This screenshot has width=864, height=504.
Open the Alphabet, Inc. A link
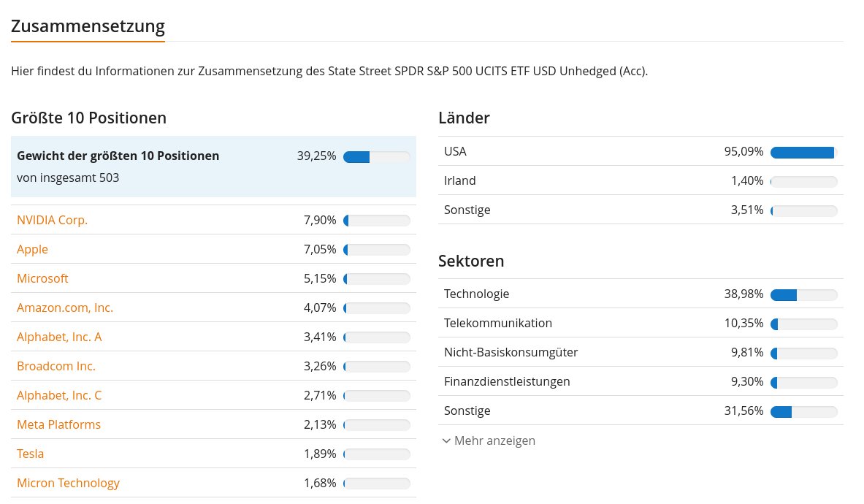59,337
